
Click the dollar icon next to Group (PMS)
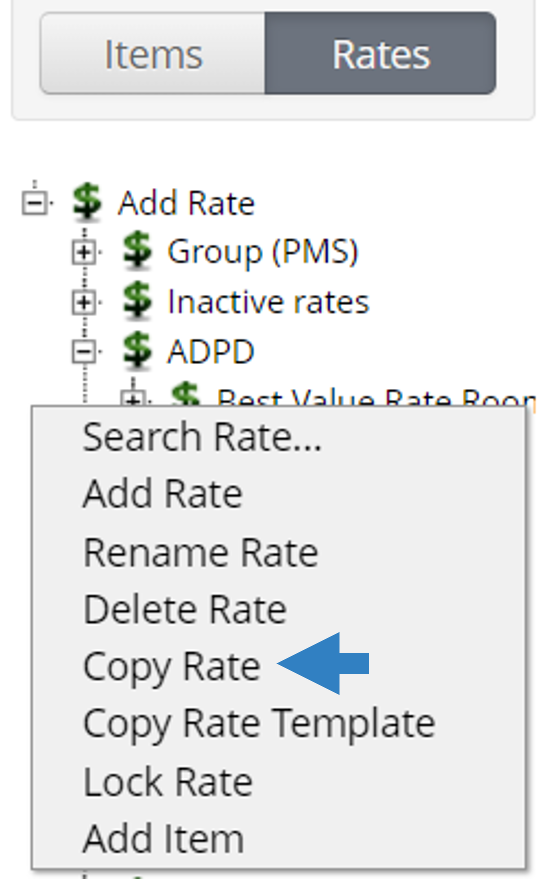coord(137,251)
